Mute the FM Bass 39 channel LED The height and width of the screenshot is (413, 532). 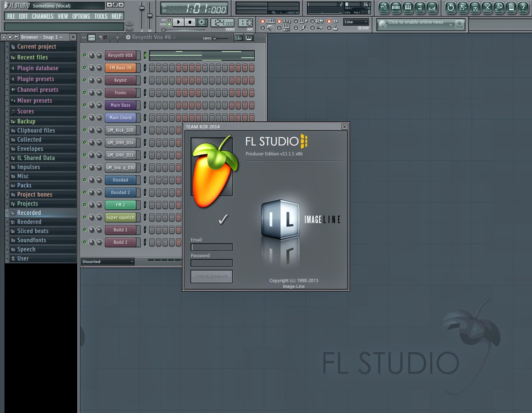coord(84,68)
